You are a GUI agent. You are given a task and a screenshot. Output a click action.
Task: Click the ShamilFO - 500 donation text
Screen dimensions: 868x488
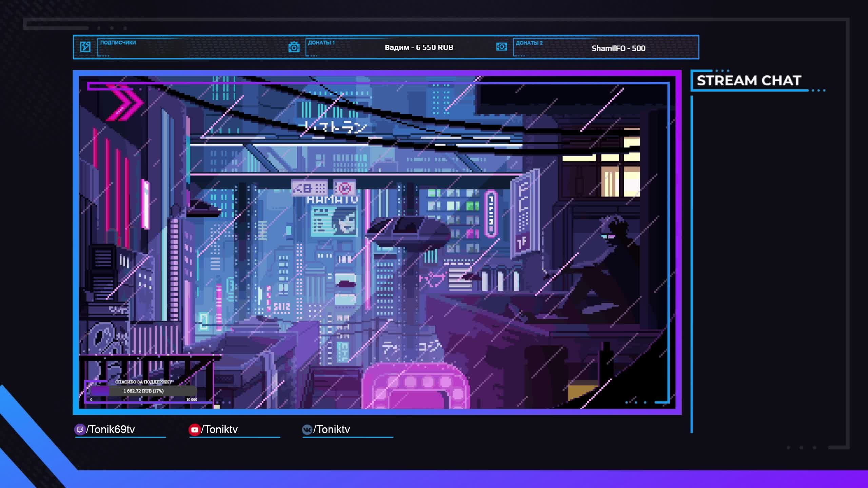pos(618,48)
